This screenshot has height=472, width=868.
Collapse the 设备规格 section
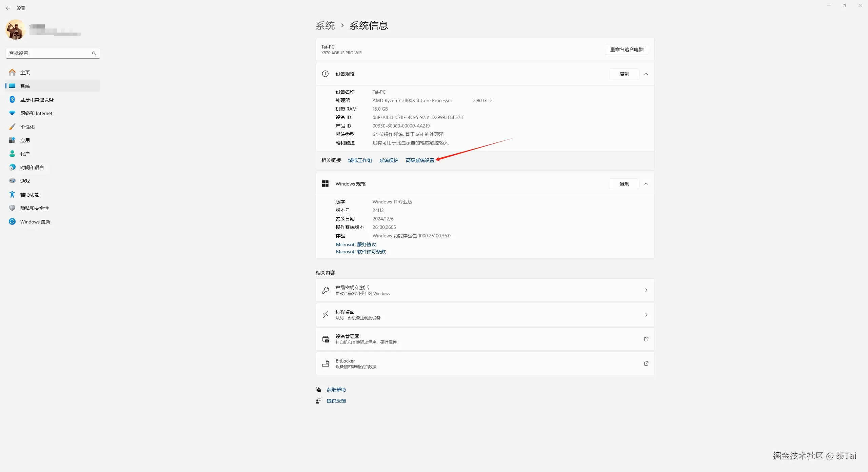(646, 74)
